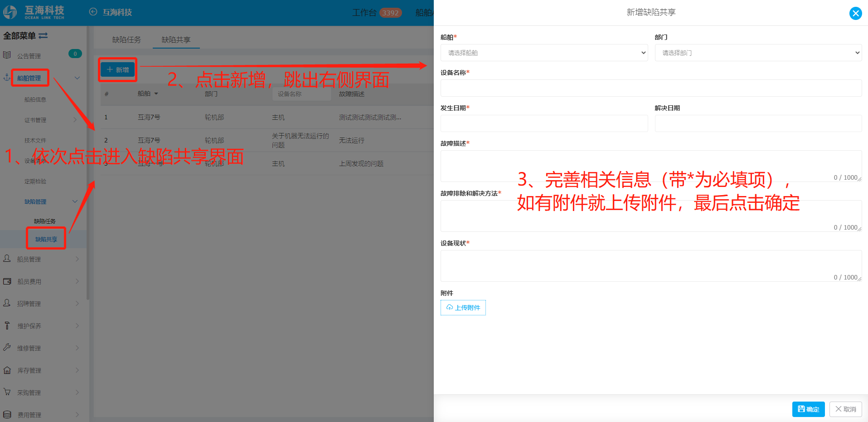Click the 设备名称 input field in the form

coord(651,88)
